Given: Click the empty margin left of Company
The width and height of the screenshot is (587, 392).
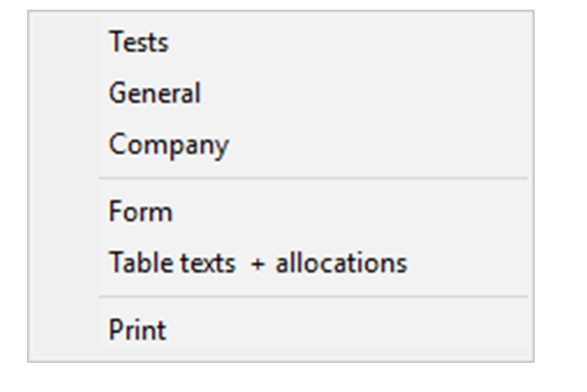Looking at the screenshot, I should coord(64,145).
